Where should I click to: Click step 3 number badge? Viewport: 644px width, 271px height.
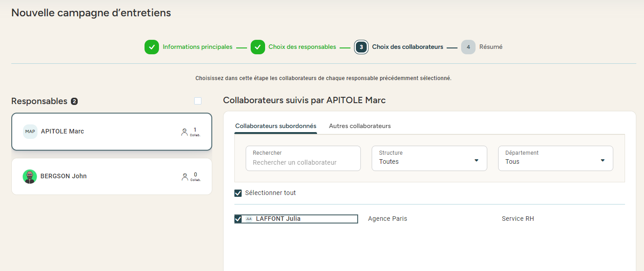click(361, 47)
